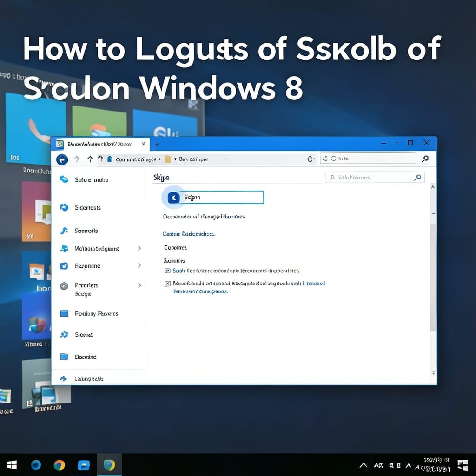Select 'Dalingools' in the sidebar
The image size is (476, 476).
pos(89,379)
